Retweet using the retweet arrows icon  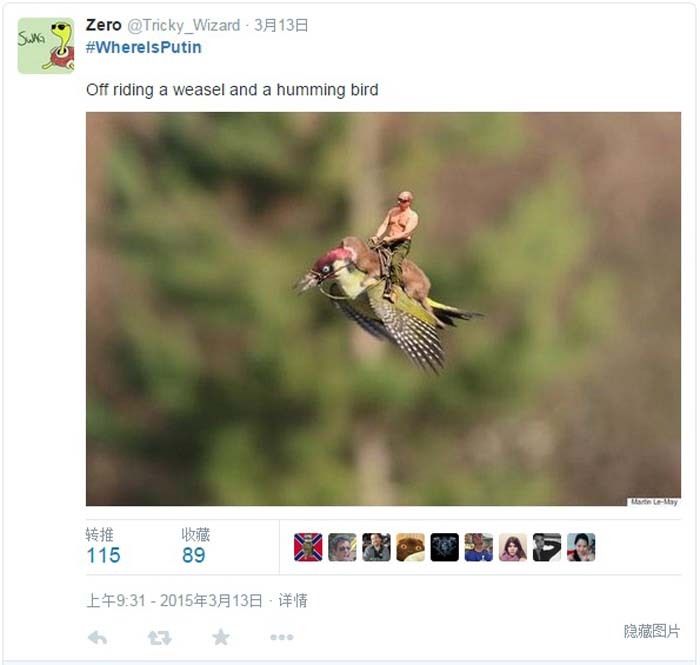[x=159, y=638]
